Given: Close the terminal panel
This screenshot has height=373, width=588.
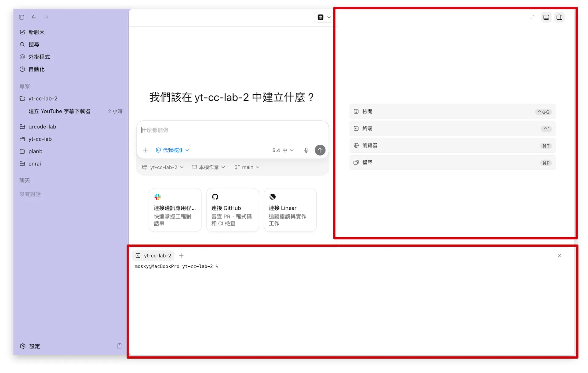Looking at the screenshot, I should [559, 256].
